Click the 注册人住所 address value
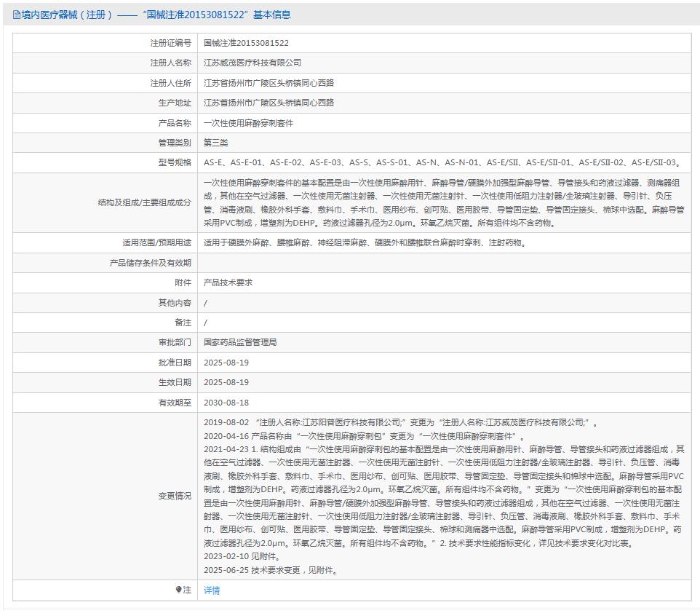Image resolution: width=700 pixels, height=613 pixels. point(269,83)
